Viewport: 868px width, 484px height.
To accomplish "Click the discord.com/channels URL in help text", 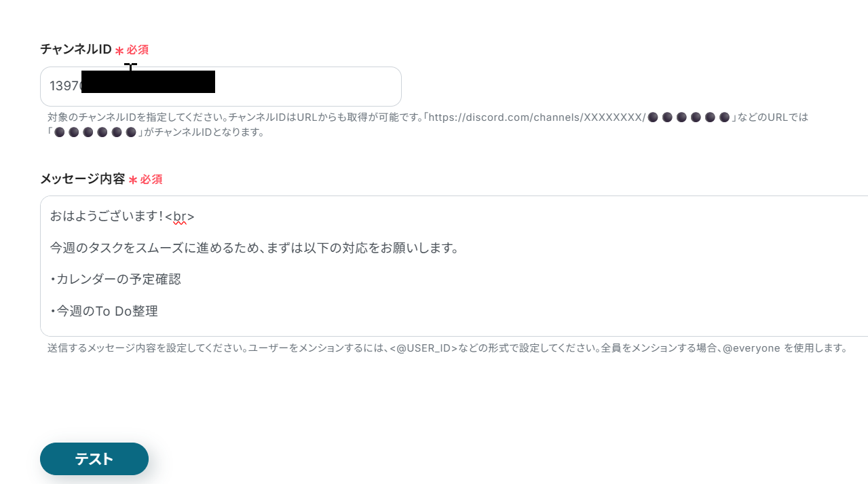I will tap(536, 117).
